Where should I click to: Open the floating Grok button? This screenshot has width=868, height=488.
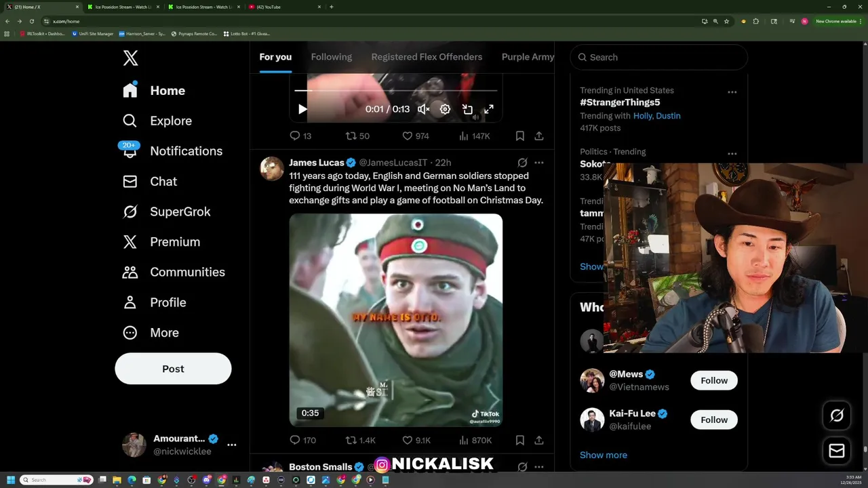tap(837, 415)
